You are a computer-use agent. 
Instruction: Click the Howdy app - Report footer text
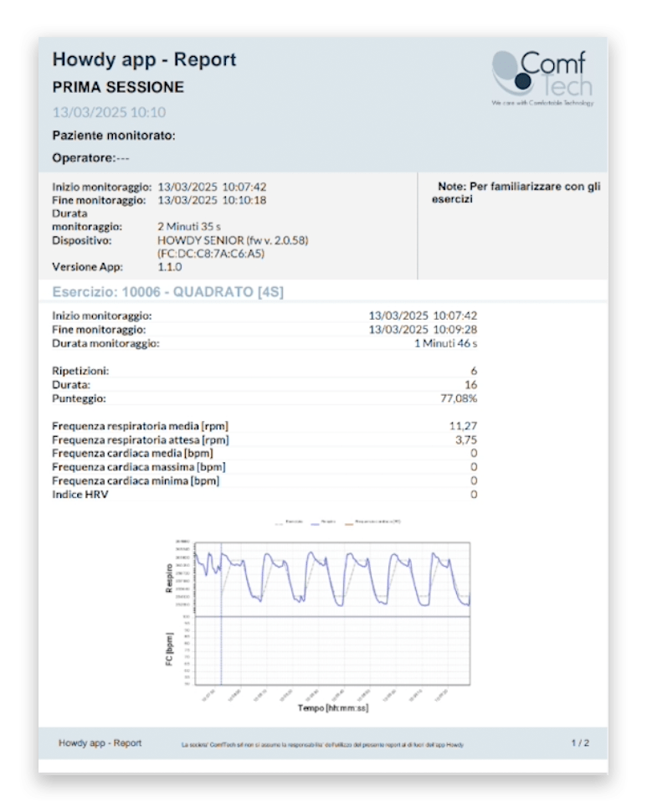coord(100,743)
